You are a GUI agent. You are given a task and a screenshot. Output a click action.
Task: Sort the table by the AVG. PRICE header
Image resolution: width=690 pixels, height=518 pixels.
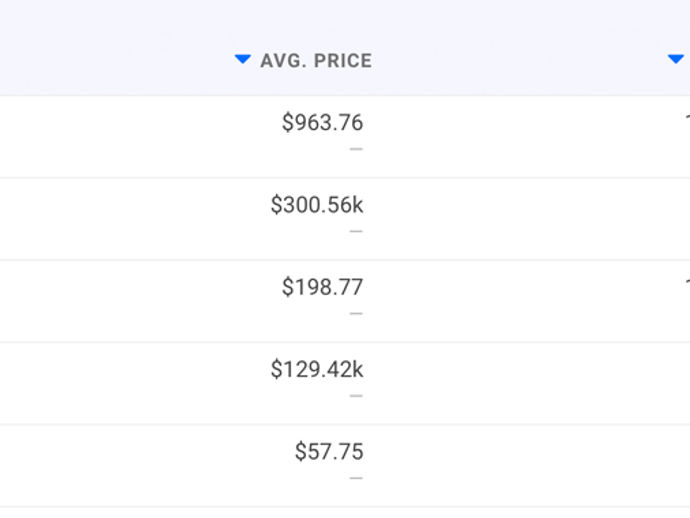click(316, 61)
